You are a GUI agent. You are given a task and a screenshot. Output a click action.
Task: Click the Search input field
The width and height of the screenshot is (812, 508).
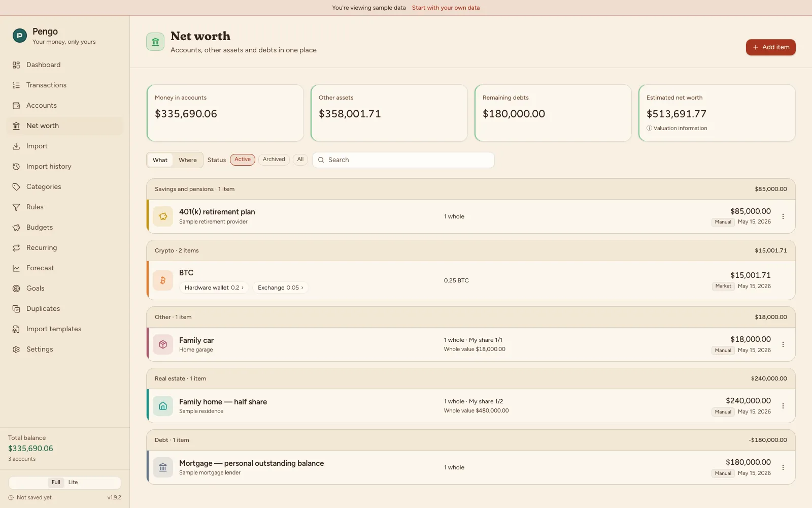[x=403, y=160]
